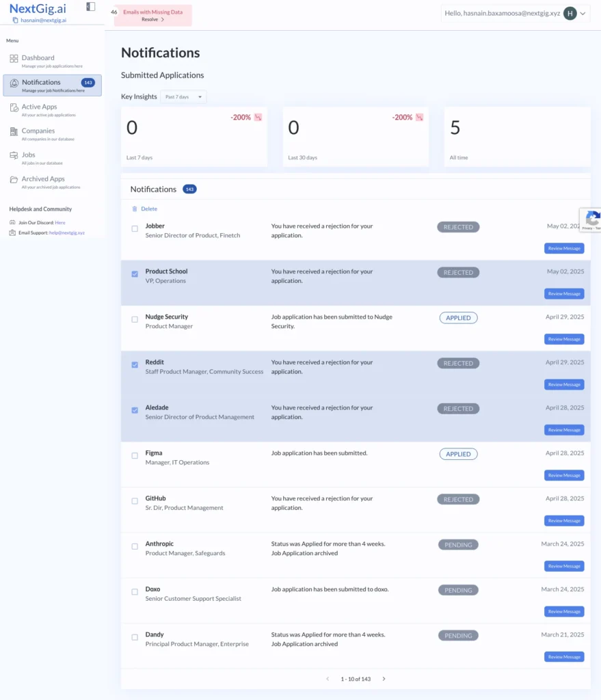This screenshot has height=700, width=601.
Task: Click the Jobs briefcase icon
Action: 14,155
